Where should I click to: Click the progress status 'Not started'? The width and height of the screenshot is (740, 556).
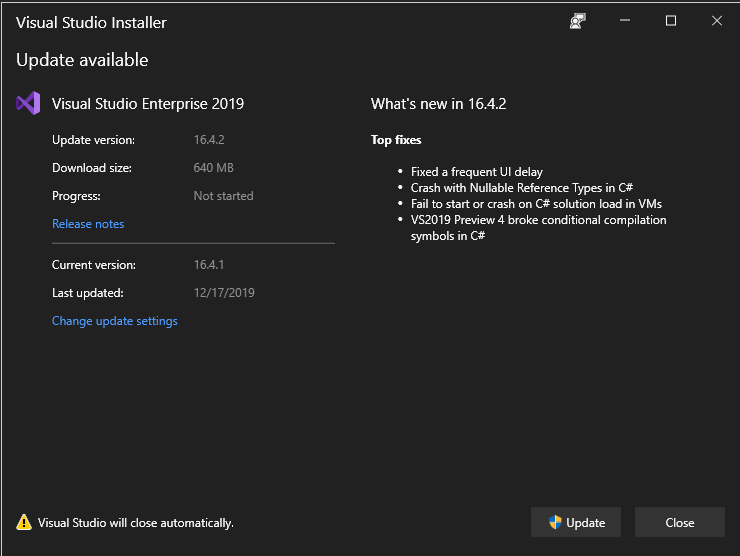tap(223, 196)
